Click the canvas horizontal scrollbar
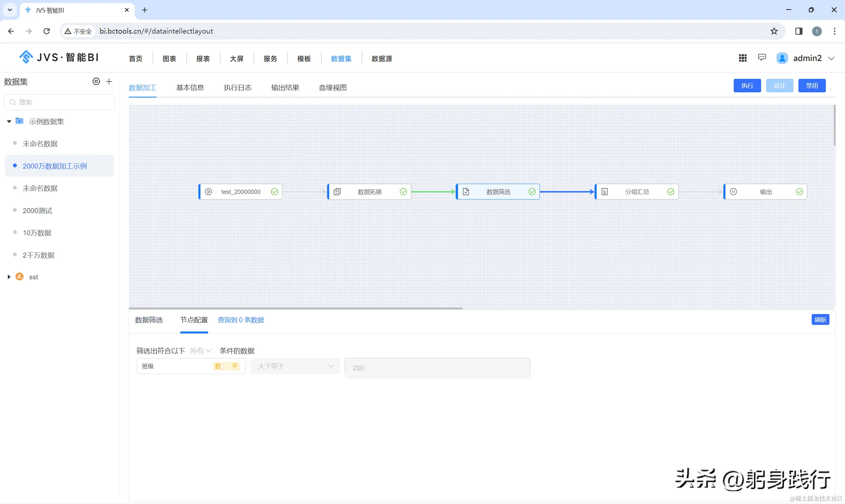Viewport: 845px width, 504px height. [296, 308]
